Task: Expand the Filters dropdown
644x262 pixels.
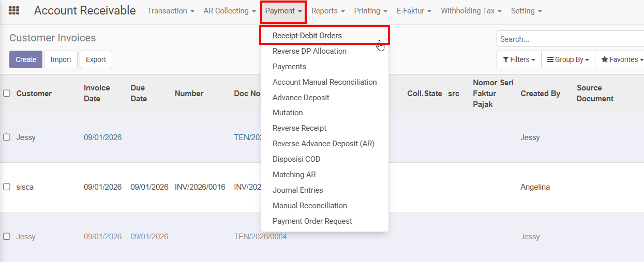Action: [x=519, y=59]
